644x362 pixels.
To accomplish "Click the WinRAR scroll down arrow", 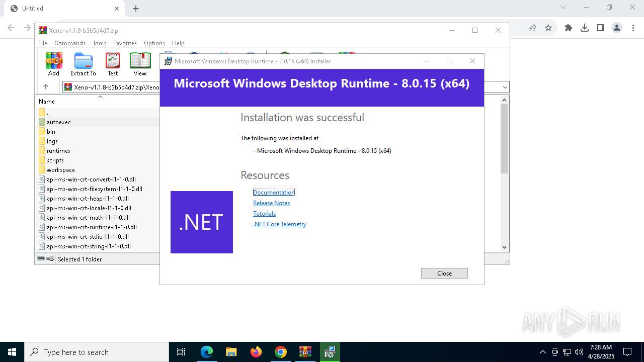I will (x=505, y=247).
